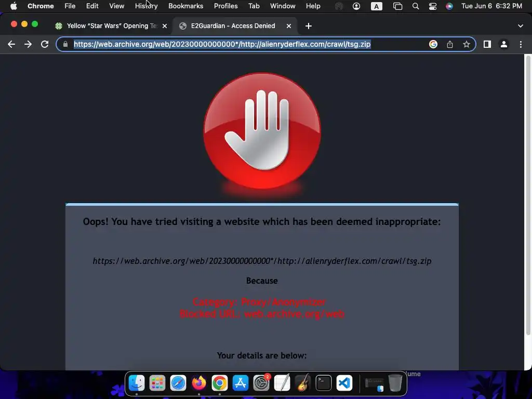Switch to the Yellow Star Wars Opening tab
Viewport: 532px width, 399px height.
pyautogui.click(x=110, y=26)
